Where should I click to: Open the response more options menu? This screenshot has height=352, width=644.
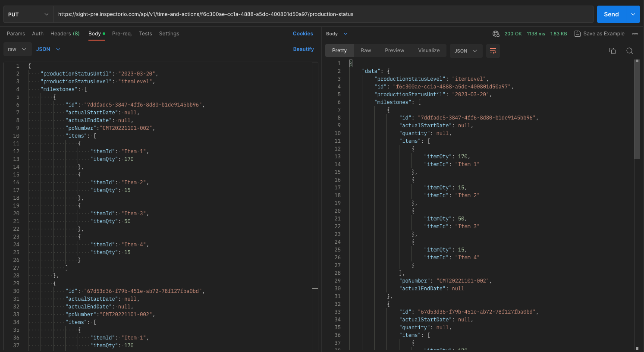pyautogui.click(x=635, y=34)
